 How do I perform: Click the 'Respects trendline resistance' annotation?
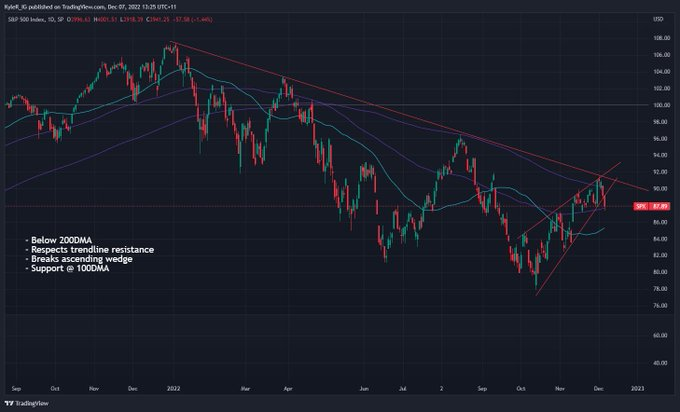tap(90, 250)
